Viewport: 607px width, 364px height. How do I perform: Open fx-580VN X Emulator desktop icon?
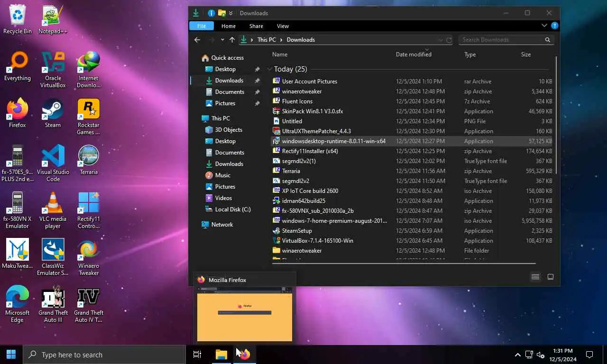pos(18,210)
